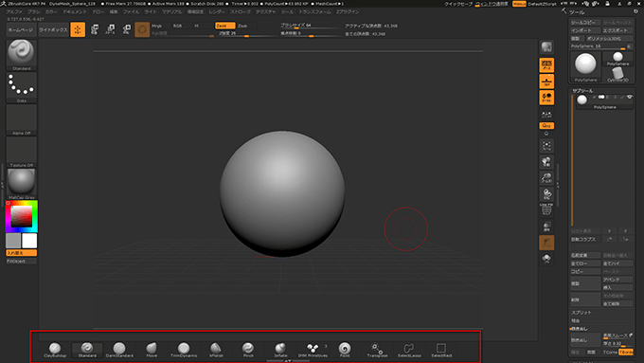
Task: Activate the Move transform icon
Action: pyautogui.click(x=94, y=29)
